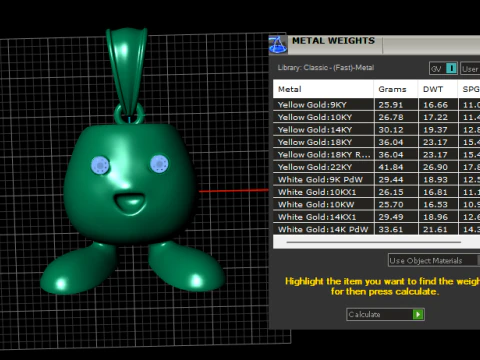Toggle the GV switch
Image resolution: width=480 pixels, height=360 pixels.
tap(443, 69)
